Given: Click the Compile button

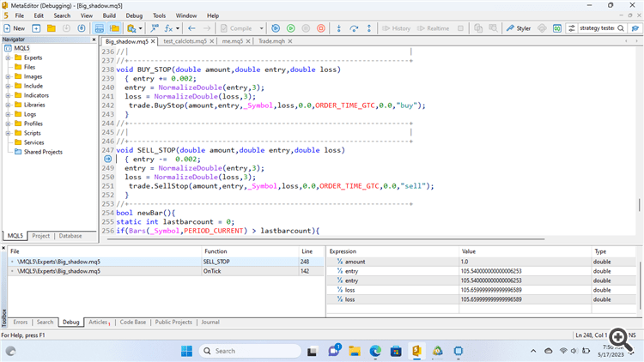Looking at the screenshot, I should pyautogui.click(x=236, y=28).
